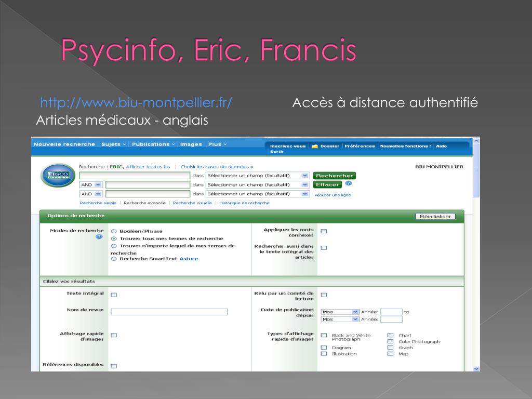532x399 pixels.
Task: Check Affichage rapide d'images box
Action: pos(114,336)
